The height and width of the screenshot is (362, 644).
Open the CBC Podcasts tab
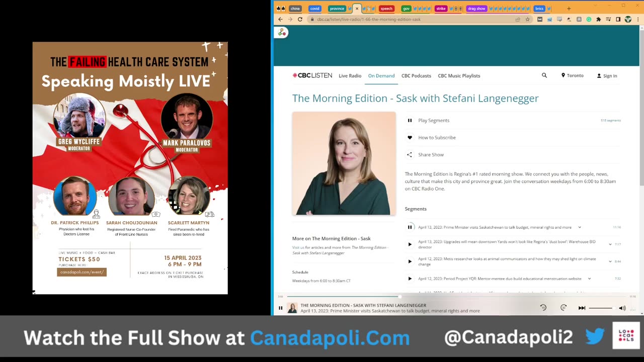click(x=416, y=76)
